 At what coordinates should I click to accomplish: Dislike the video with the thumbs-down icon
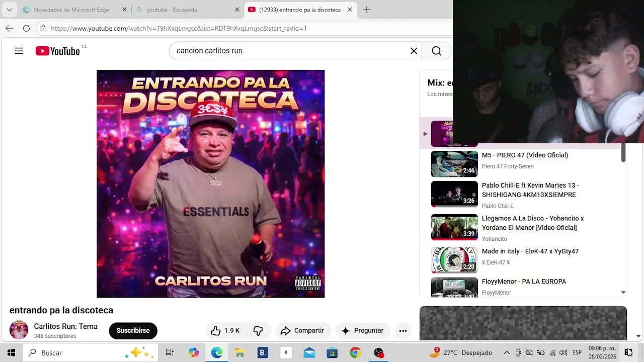[258, 330]
